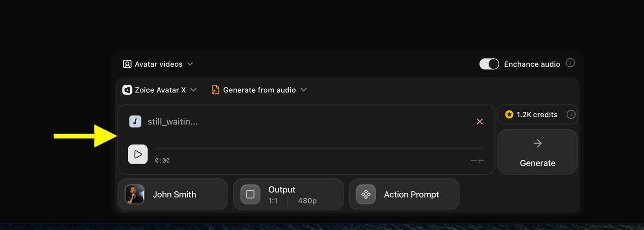Image resolution: width=644 pixels, height=230 pixels.
Task: Click the gold star credits icon
Action: [x=509, y=115]
